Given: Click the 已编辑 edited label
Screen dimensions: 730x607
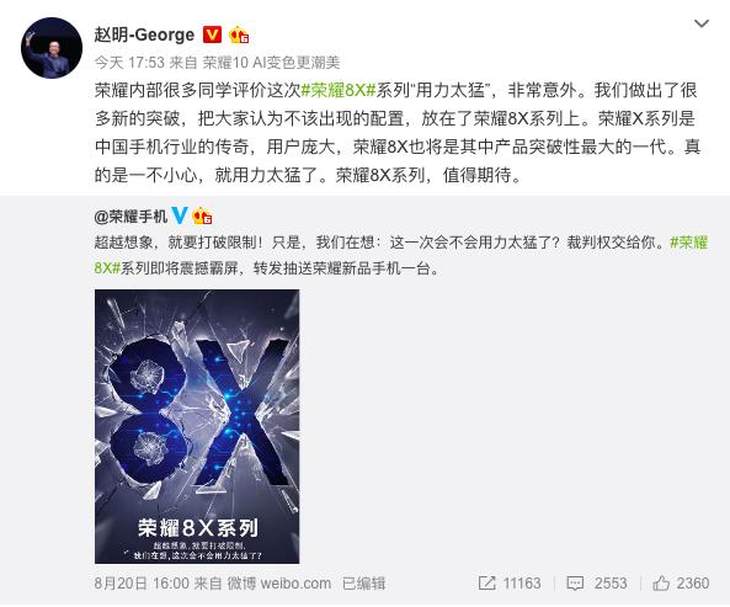Looking at the screenshot, I should [x=364, y=583].
